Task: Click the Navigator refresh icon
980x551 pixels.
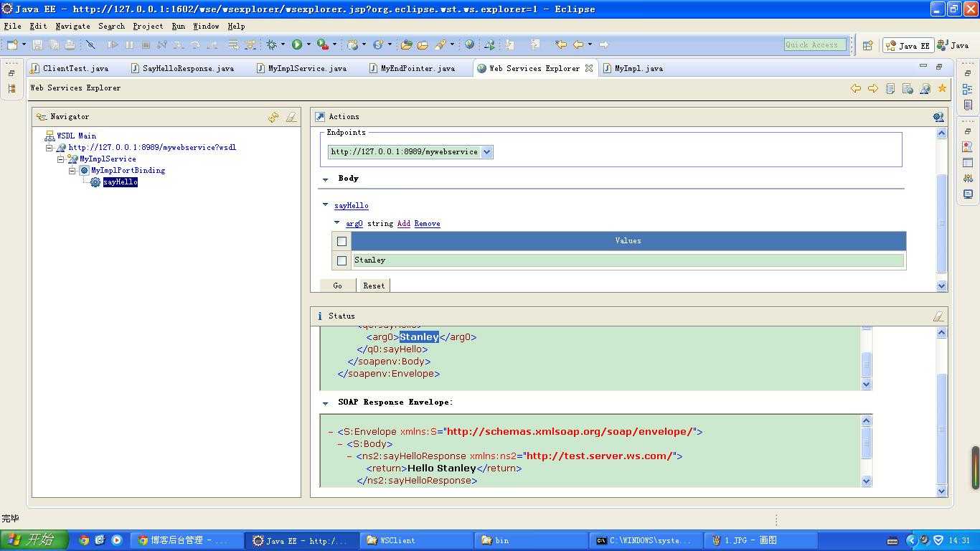Action: 273,117
